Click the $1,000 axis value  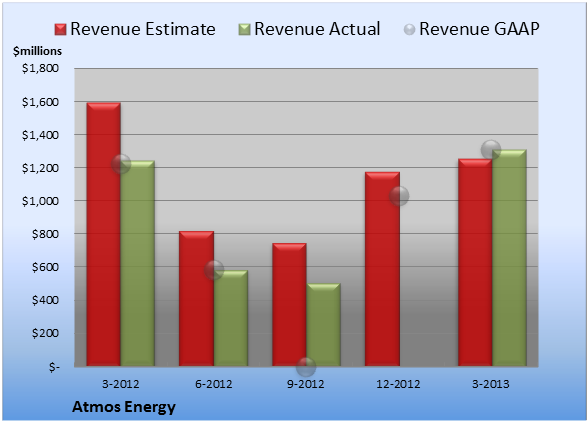40,201
